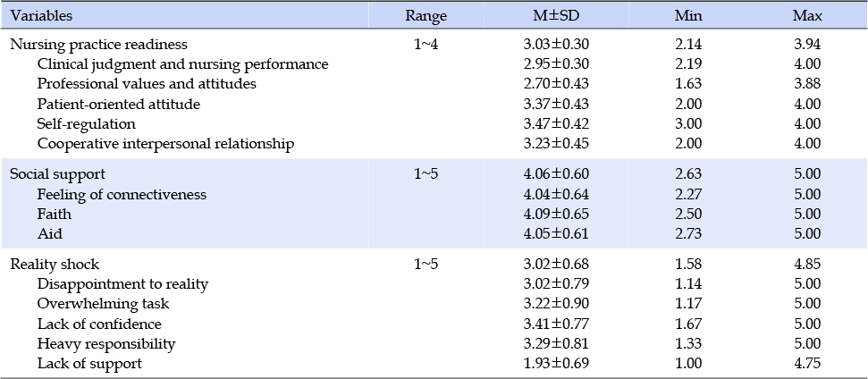Select the Min column header
Viewport: 868px width, 379px height.
pyautogui.click(x=688, y=15)
